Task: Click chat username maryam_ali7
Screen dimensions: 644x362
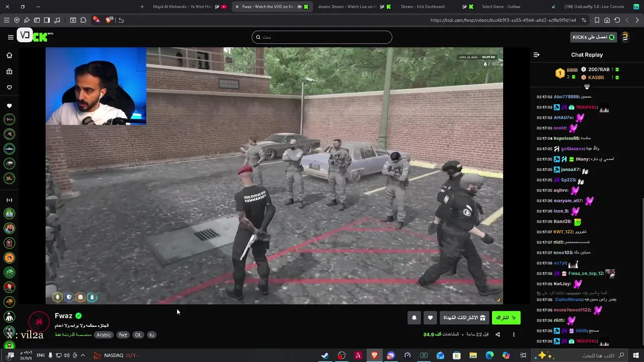Action: pos(568,201)
